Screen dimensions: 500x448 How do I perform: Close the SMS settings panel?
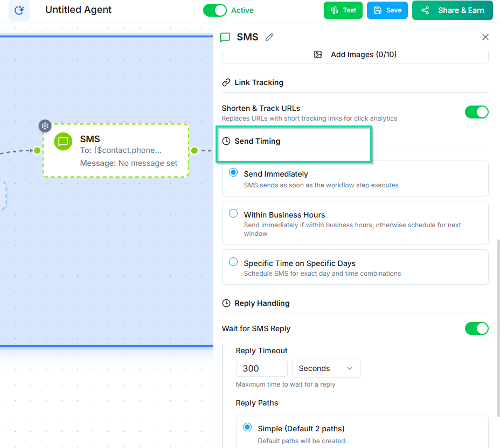(485, 37)
